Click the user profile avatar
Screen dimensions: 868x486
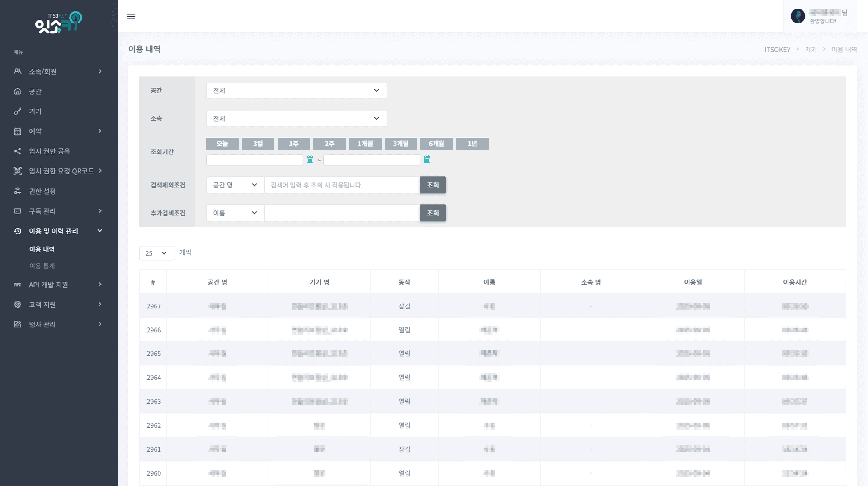point(797,16)
